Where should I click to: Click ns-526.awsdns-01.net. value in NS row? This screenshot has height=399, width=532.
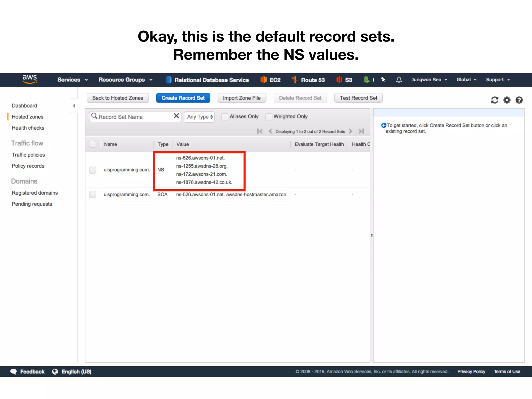(201, 158)
